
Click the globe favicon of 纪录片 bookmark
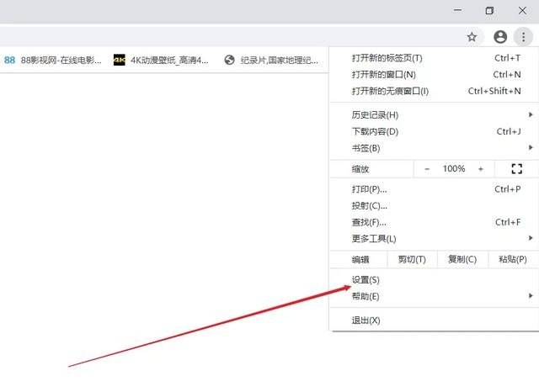coord(229,60)
